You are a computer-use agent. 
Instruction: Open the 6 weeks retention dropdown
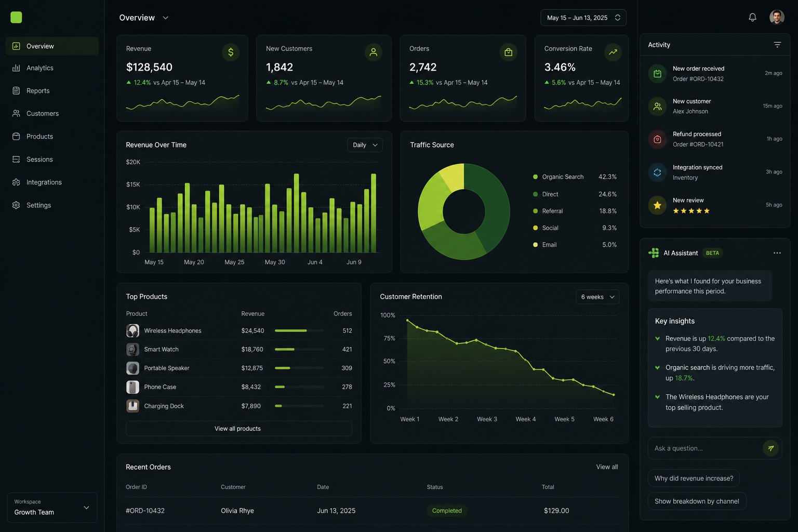(x=598, y=297)
